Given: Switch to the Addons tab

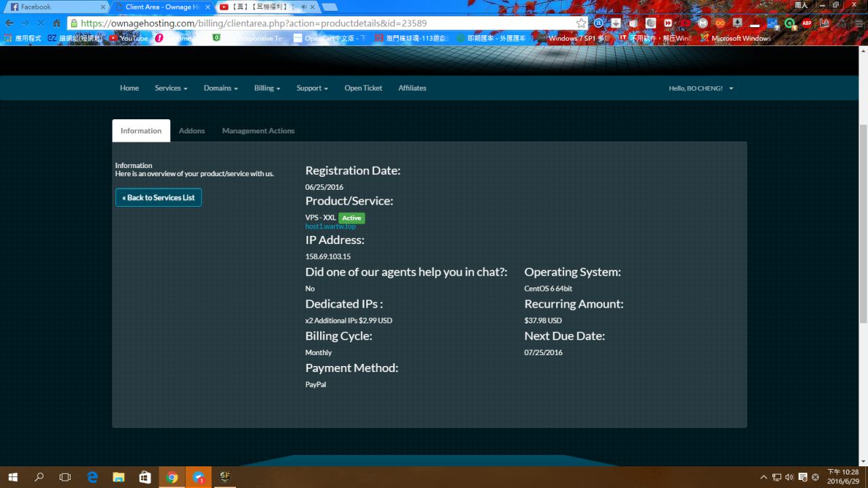Looking at the screenshot, I should (x=192, y=131).
